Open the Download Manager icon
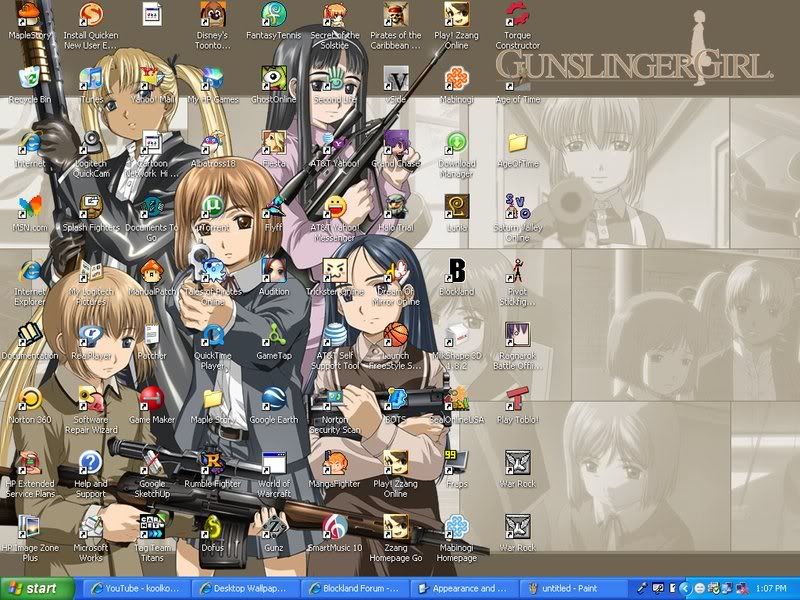 457,142
